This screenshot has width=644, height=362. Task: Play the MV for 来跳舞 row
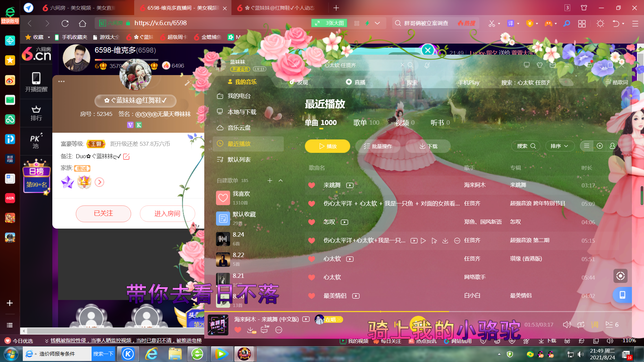pos(350,185)
